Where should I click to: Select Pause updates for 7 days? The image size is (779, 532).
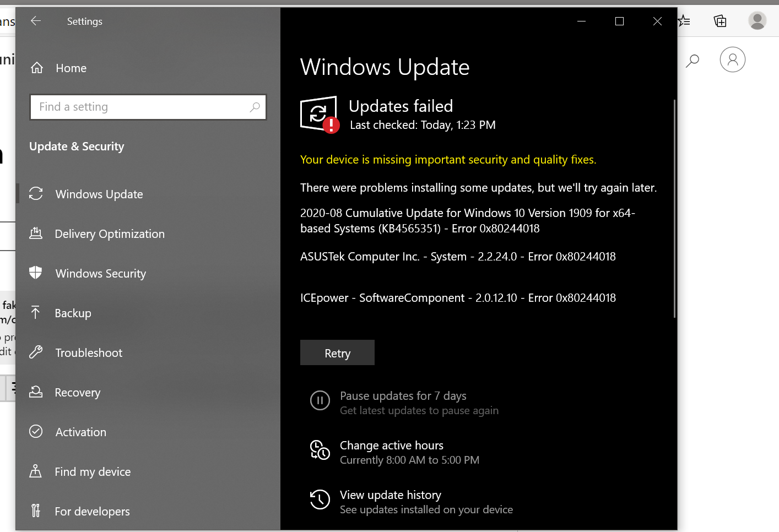[403, 395]
